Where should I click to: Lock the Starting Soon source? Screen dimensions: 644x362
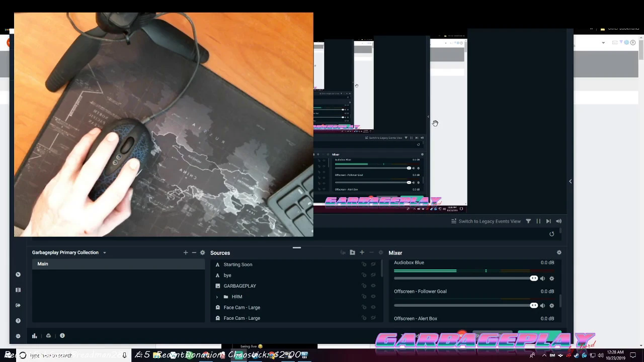click(x=364, y=264)
